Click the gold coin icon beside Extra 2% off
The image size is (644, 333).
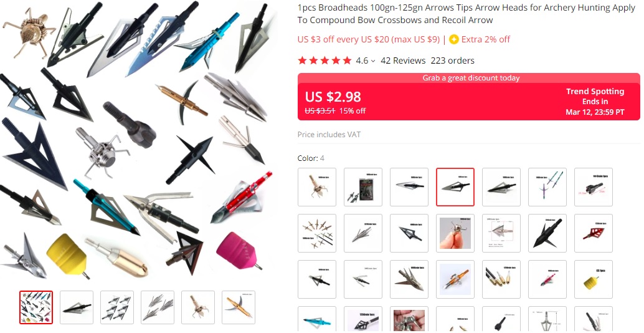tap(454, 39)
